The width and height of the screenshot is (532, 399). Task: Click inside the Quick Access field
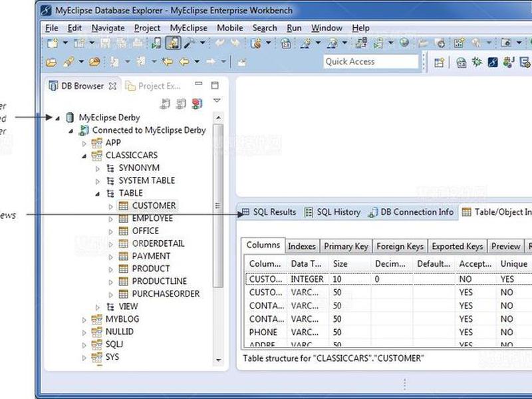pos(371,62)
